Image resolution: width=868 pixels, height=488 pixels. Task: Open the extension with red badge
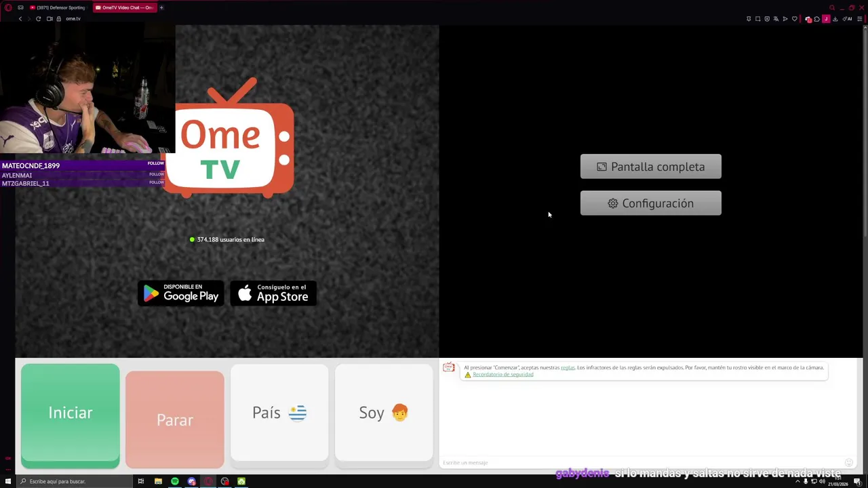click(x=808, y=19)
